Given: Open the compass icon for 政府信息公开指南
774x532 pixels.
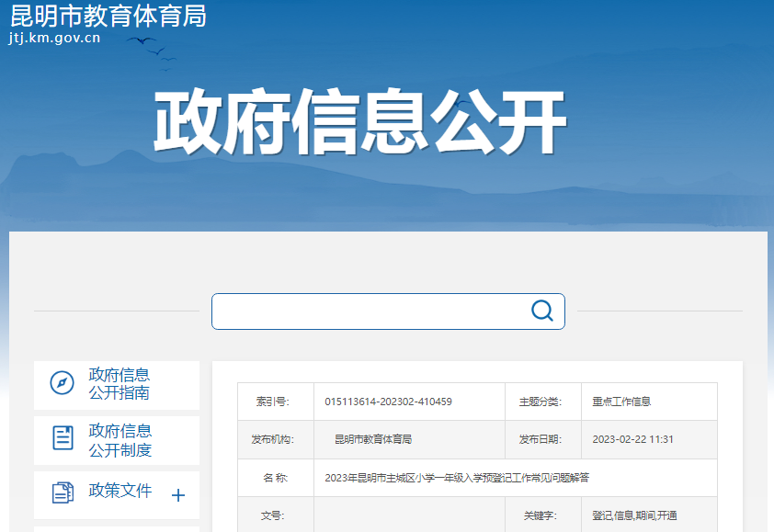Looking at the screenshot, I should (63, 383).
